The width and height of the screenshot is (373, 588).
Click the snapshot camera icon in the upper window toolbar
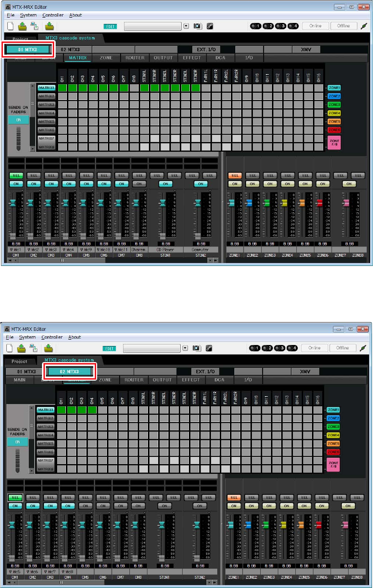pos(197,26)
